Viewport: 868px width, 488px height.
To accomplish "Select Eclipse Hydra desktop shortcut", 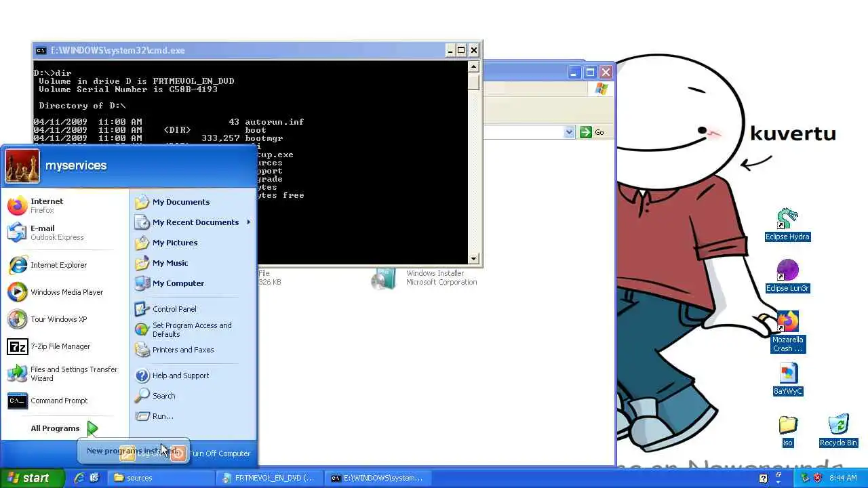I will pos(787,225).
